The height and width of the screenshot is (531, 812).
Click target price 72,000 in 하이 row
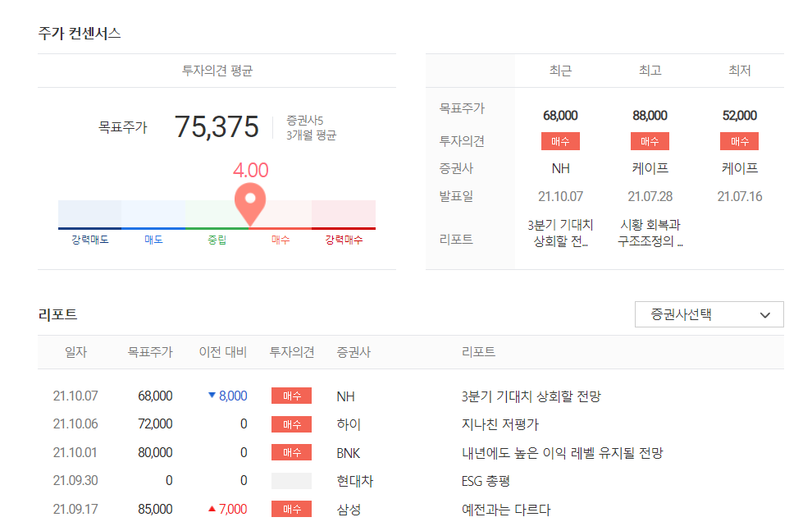click(x=155, y=423)
